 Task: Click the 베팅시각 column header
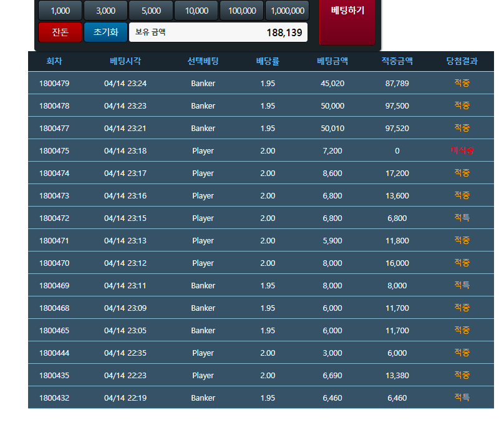125,61
